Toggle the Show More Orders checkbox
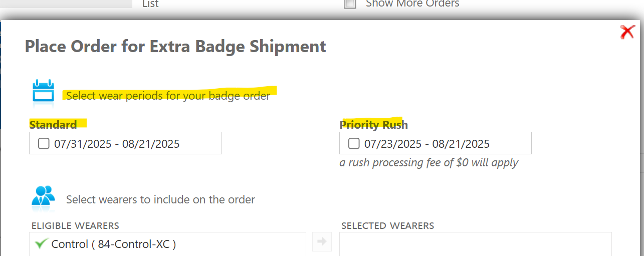This screenshot has height=256, width=644. 350,4
